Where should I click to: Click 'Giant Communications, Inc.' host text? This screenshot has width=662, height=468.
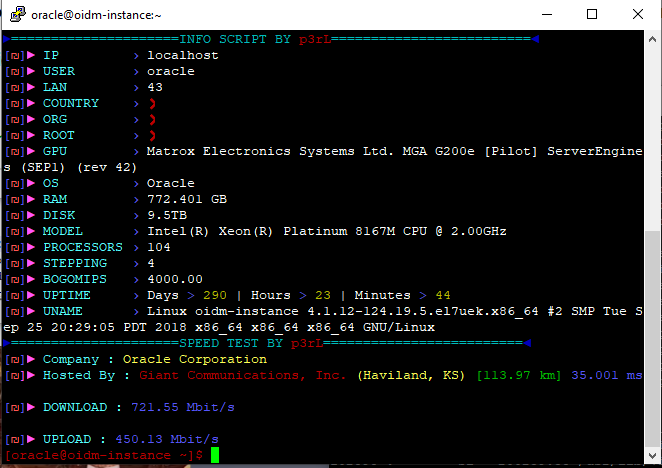coord(242,375)
